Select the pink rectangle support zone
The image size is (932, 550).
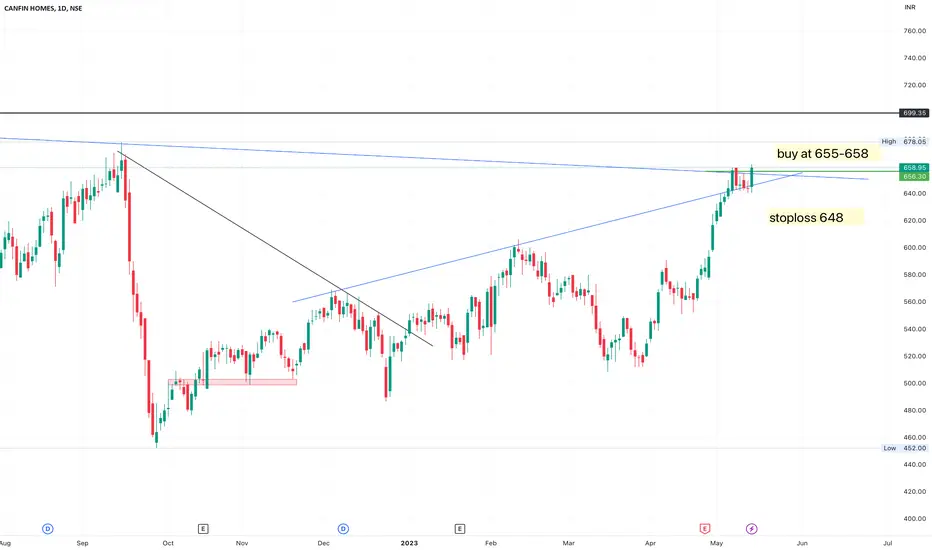[232, 382]
